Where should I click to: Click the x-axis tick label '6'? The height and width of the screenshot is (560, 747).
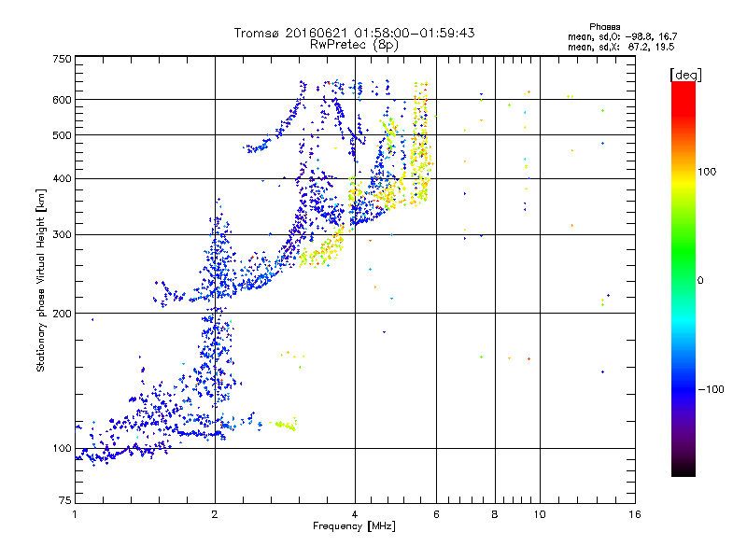436,514
